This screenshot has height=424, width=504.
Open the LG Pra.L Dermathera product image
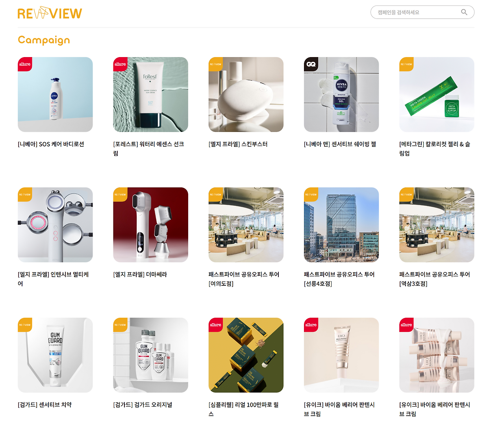coord(151,225)
